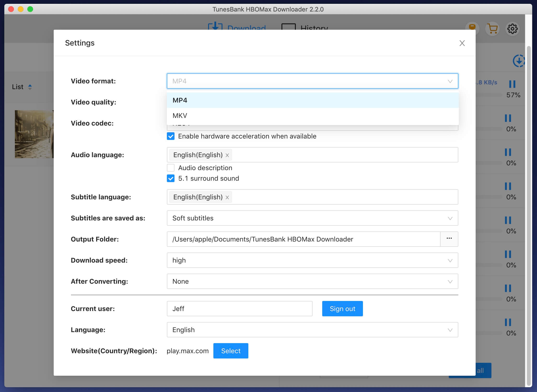537x392 pixels.
Task: Click the circular download arrow icon at right
Action: pos(519,61)
